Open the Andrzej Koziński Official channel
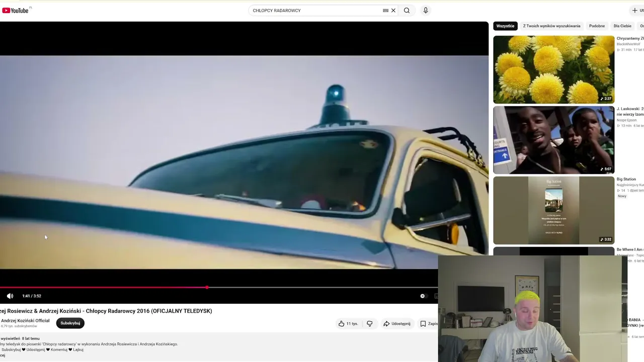644x362 pixels. (x=25, y=321)
